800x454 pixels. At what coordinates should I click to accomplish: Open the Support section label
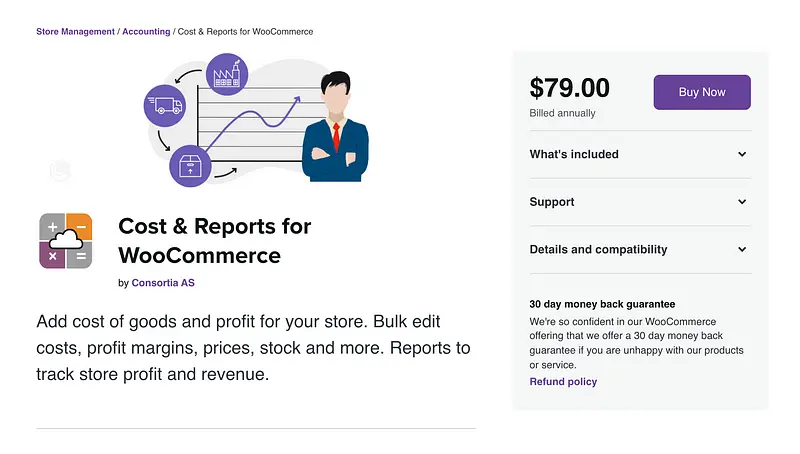[x=552, y=202]
